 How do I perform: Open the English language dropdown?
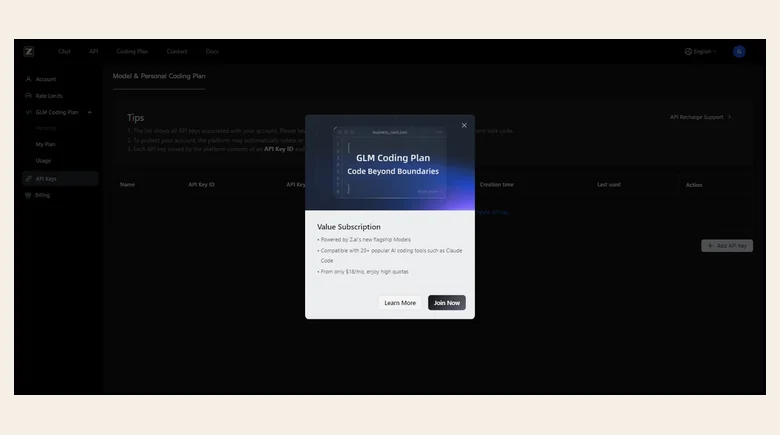701,51
